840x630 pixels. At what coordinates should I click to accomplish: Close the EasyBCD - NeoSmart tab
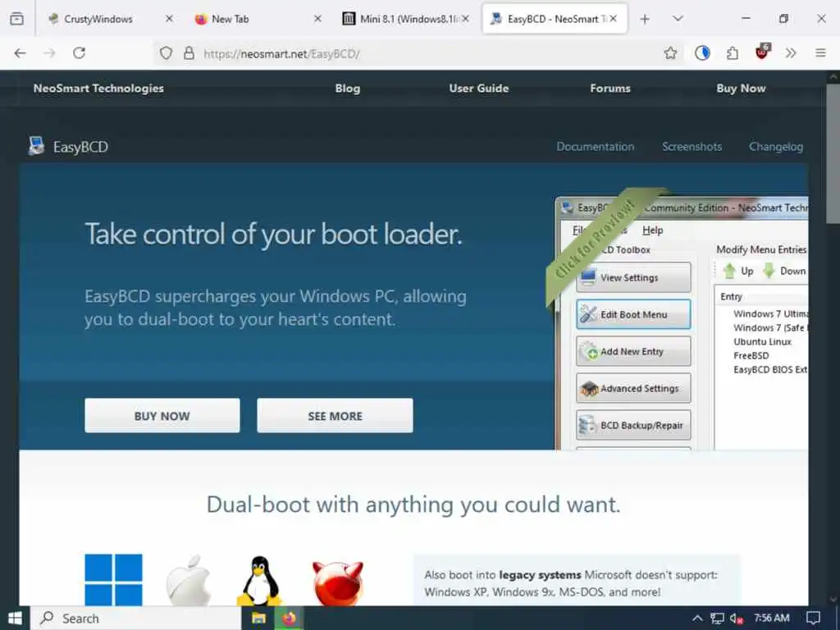pos(613,19)
